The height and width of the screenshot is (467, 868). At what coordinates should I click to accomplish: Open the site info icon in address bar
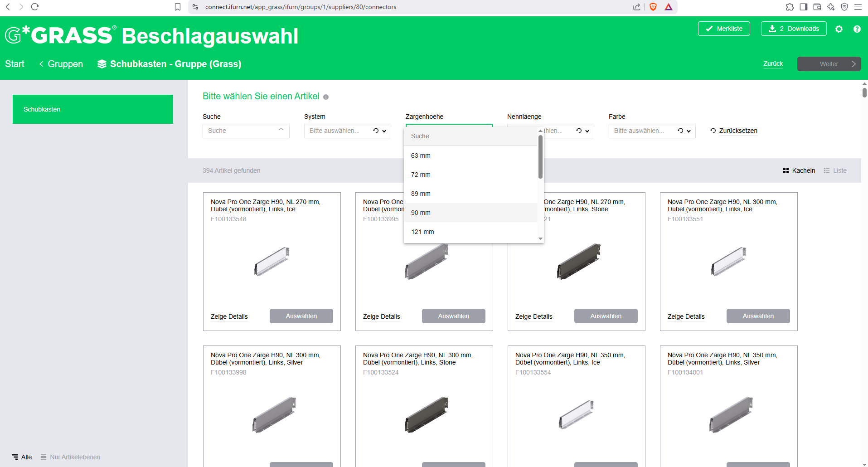click(x=195, y=7)
